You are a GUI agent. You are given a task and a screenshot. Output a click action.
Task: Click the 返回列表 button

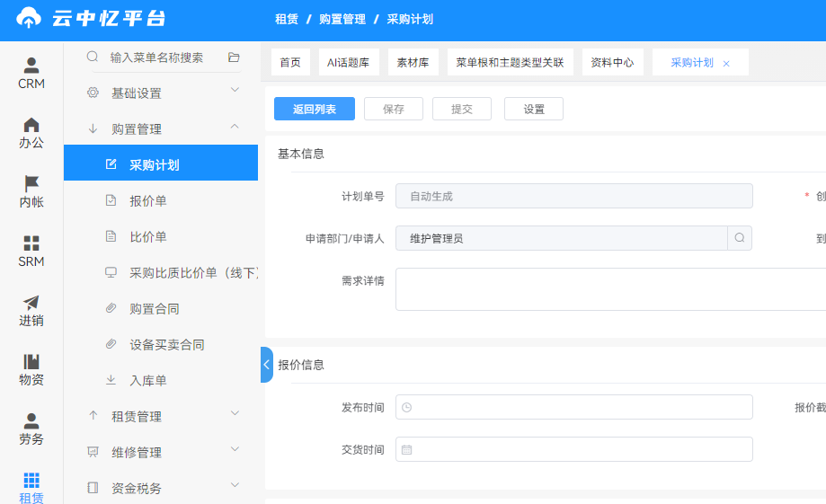pyautogui.click(x=315, y=109)
